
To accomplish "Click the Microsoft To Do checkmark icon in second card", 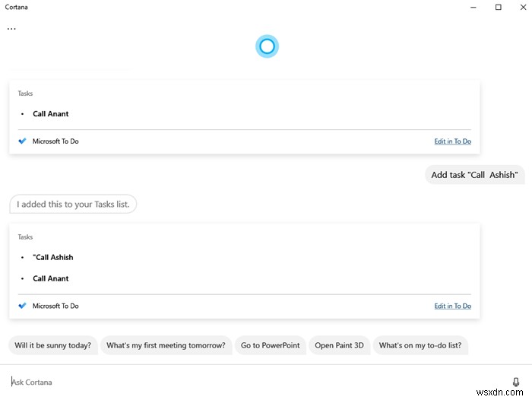I will pos(22,306).
